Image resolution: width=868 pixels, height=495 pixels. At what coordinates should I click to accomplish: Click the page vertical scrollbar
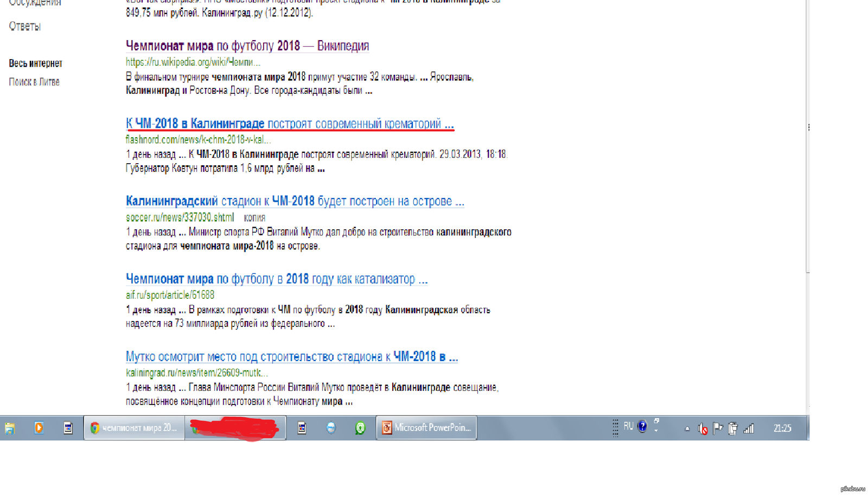pyautogui.click(x=808, y=136)
